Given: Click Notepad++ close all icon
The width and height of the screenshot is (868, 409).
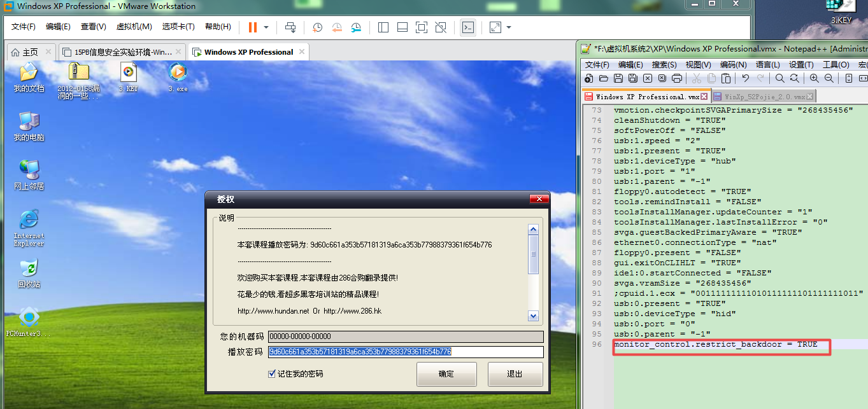Looking at the screenshot, I should [x=662, y=78].
